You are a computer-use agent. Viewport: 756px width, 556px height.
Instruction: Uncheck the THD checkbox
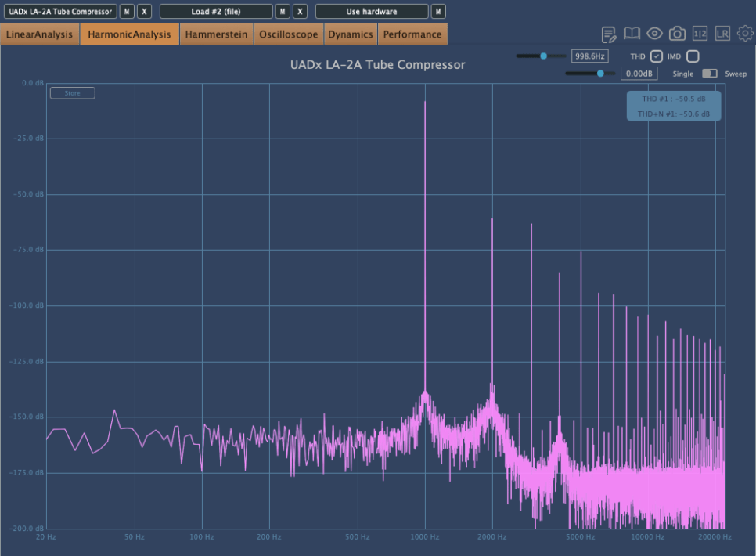(657, 56)
